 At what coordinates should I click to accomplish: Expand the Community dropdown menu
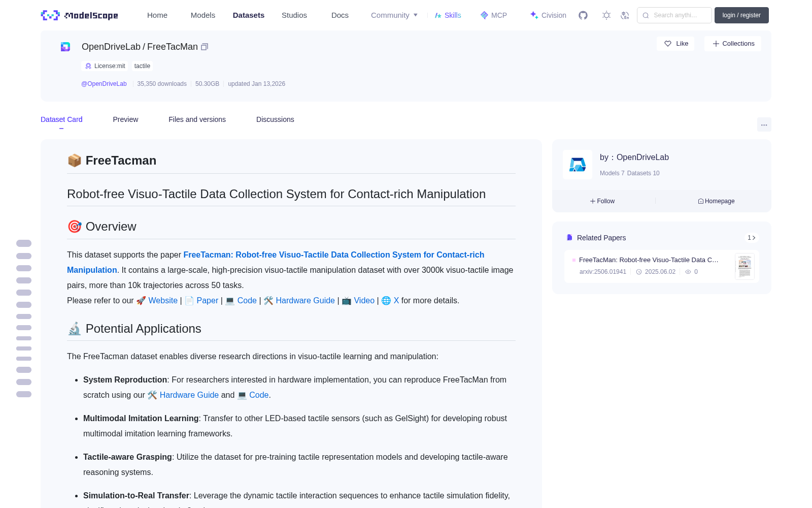394,15
